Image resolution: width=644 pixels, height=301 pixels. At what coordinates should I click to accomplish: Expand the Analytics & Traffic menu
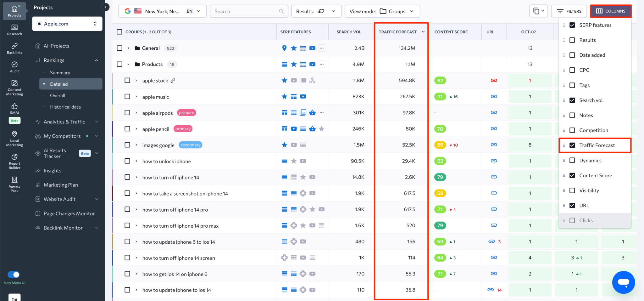coord(67,122)
